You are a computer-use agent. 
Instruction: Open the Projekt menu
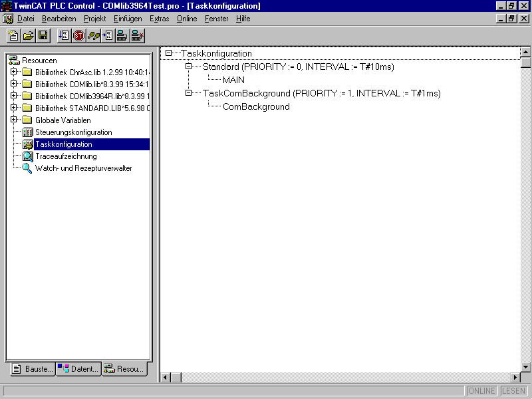tap(94, 19)
